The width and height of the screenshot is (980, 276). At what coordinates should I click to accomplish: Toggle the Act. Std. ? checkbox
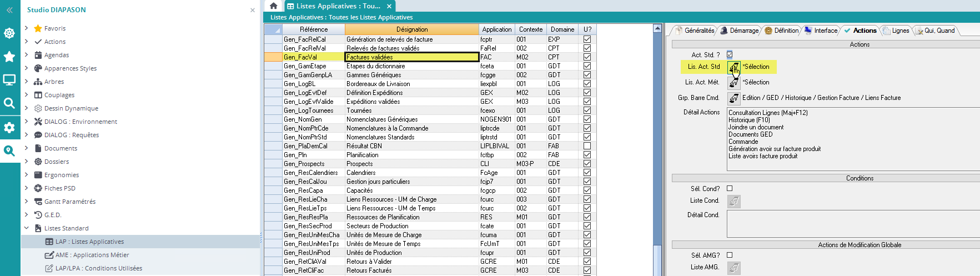click(x=730, y=54)
